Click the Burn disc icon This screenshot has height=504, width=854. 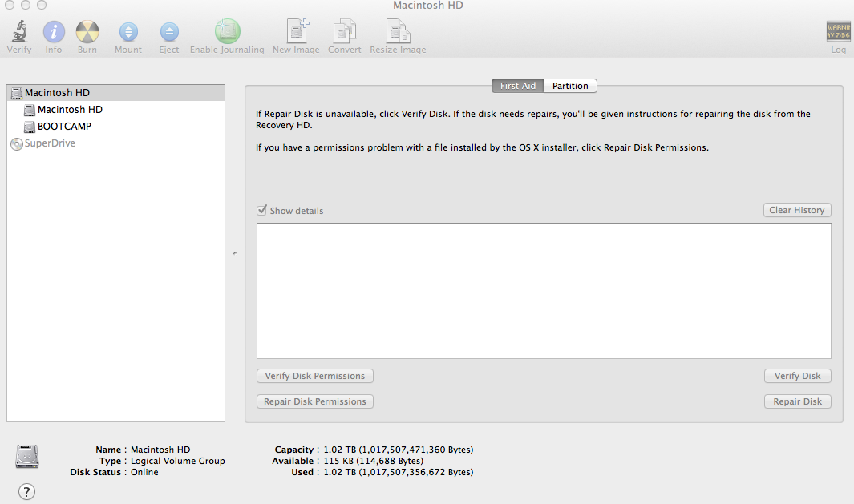point(87,32)
